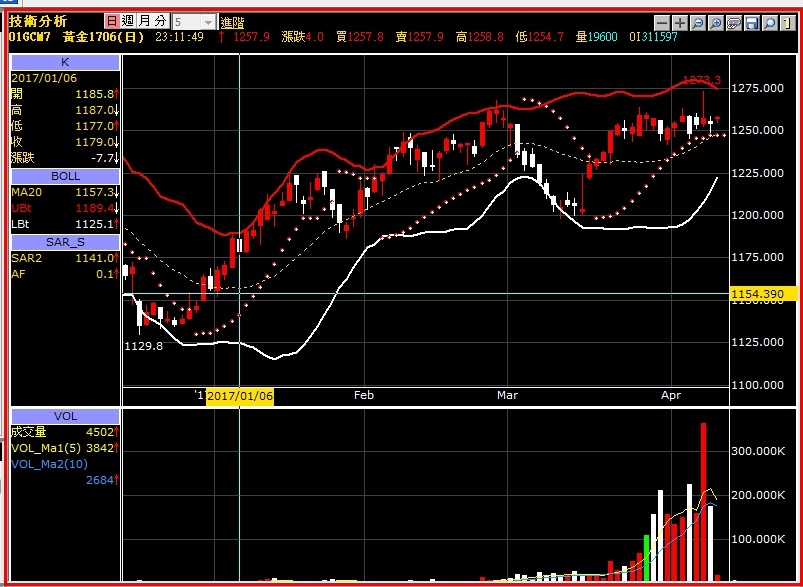
Task: Click the yellow bracket 1 icon
Action: point(788,23)
